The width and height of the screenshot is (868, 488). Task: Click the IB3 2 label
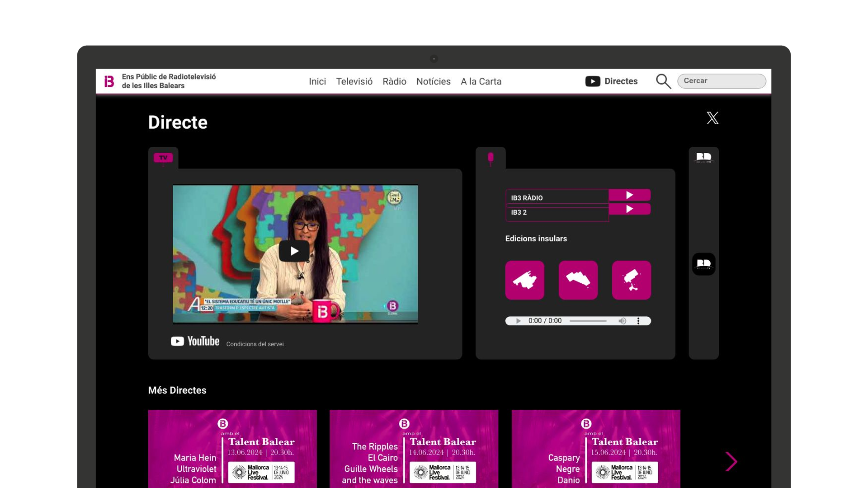519,212
